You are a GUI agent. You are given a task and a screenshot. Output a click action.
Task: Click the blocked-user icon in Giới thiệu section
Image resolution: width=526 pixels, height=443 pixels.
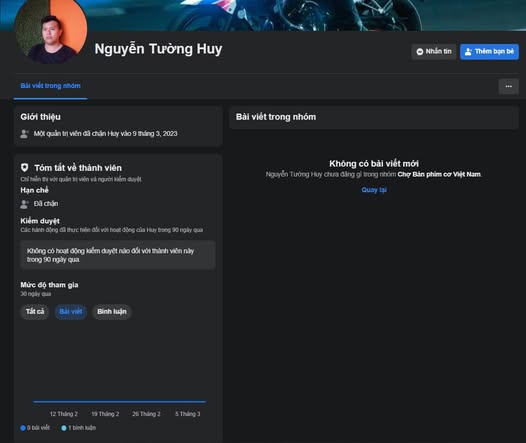pyautogui.click(x=24, y=134)
